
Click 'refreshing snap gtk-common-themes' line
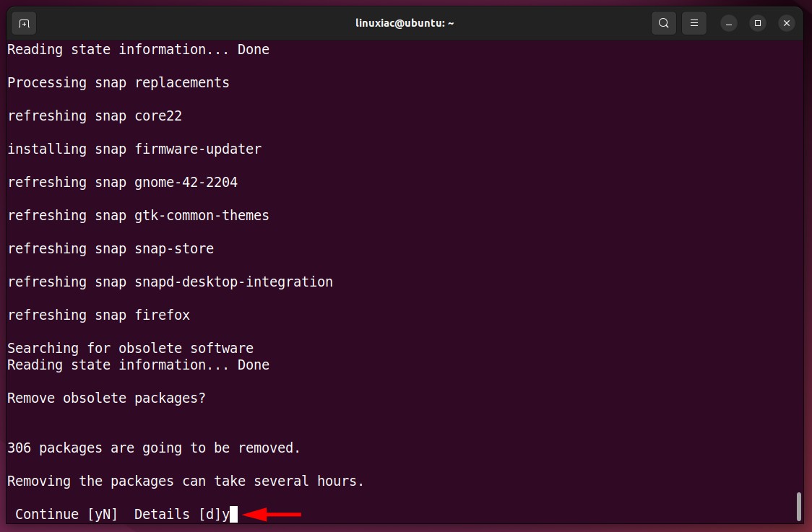(138, 215)
